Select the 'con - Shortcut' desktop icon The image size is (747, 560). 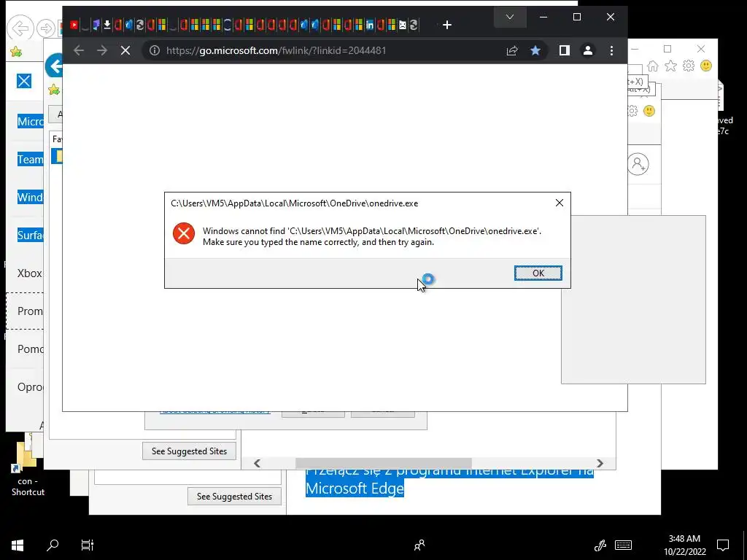(28, 469)
